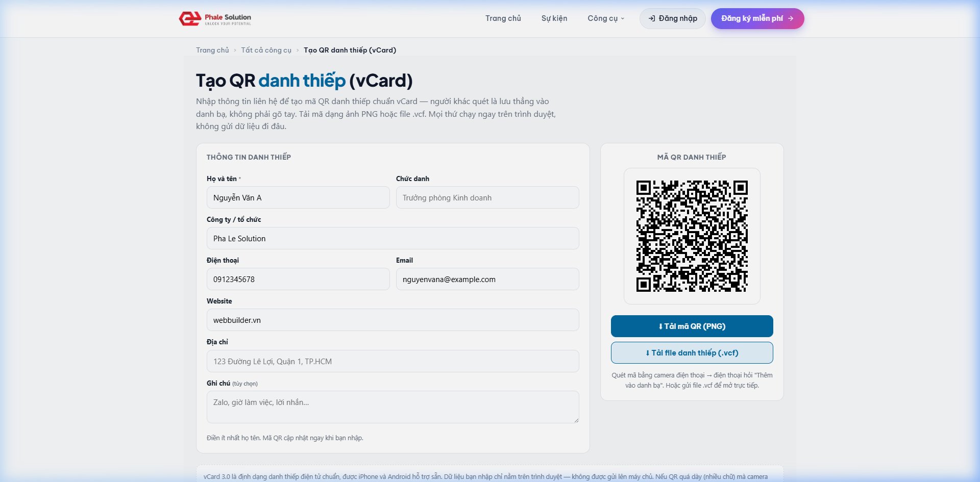
Task: Click the textarea resize handle corner
Action: pos(576,420)
